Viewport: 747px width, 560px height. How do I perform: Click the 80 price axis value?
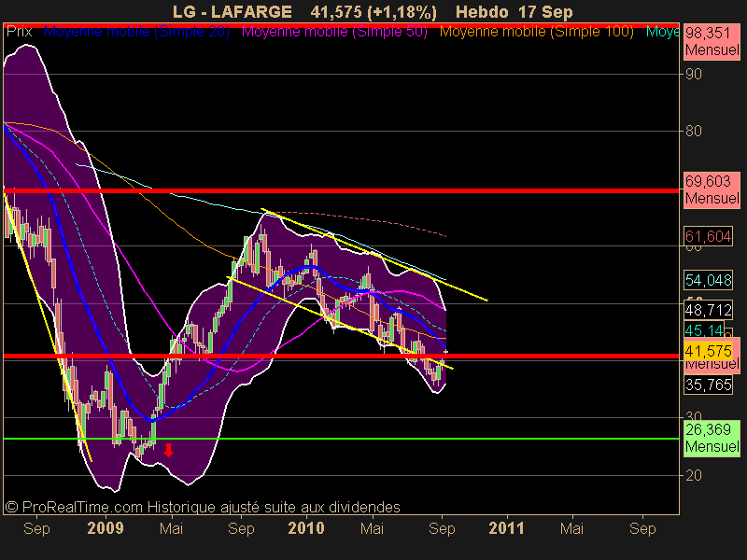point(694,131)
